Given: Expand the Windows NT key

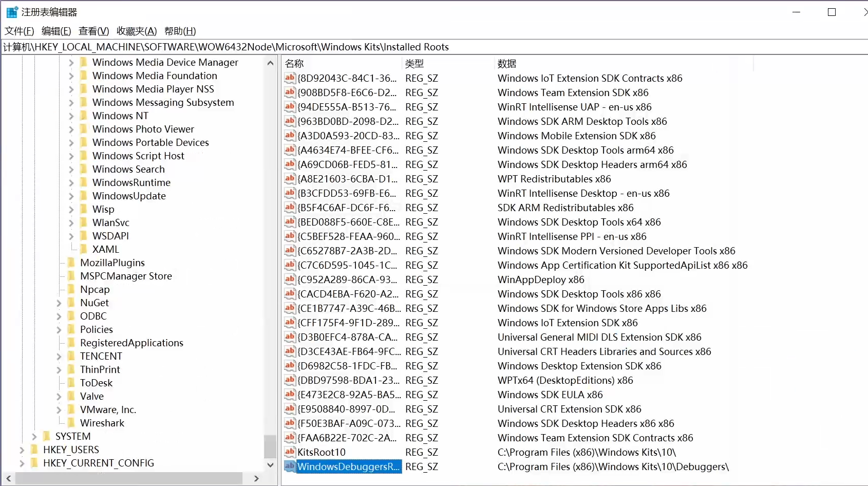Looking at the screenshot, I should tap(71, 116).
